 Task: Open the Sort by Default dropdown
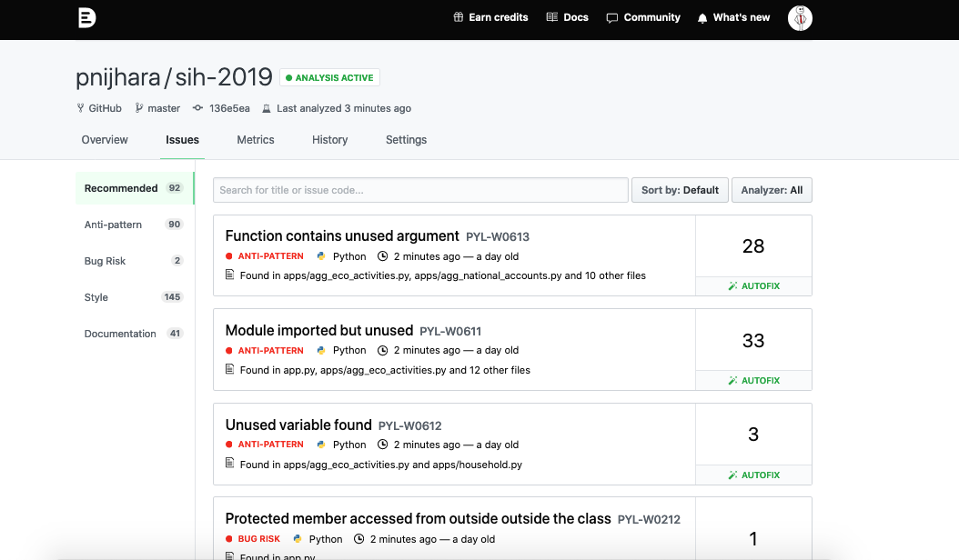(680, 190)
